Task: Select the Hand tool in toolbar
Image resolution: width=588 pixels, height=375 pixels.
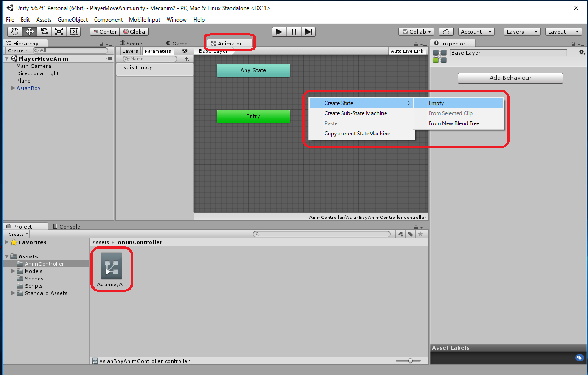Action: coord(15,32)
